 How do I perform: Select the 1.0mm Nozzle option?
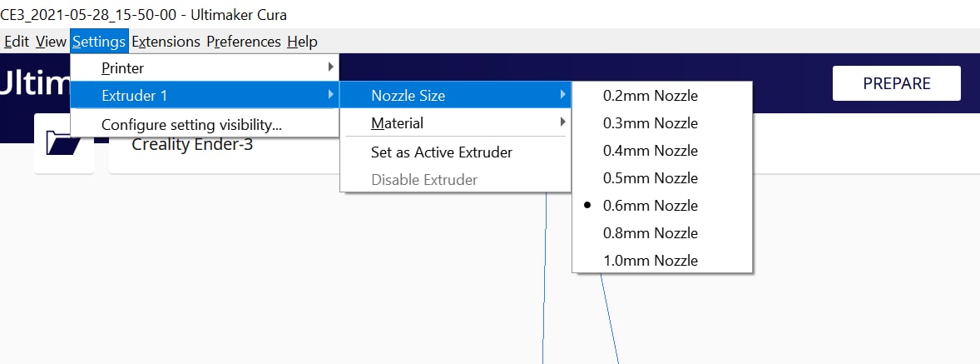tap(662, 260)
